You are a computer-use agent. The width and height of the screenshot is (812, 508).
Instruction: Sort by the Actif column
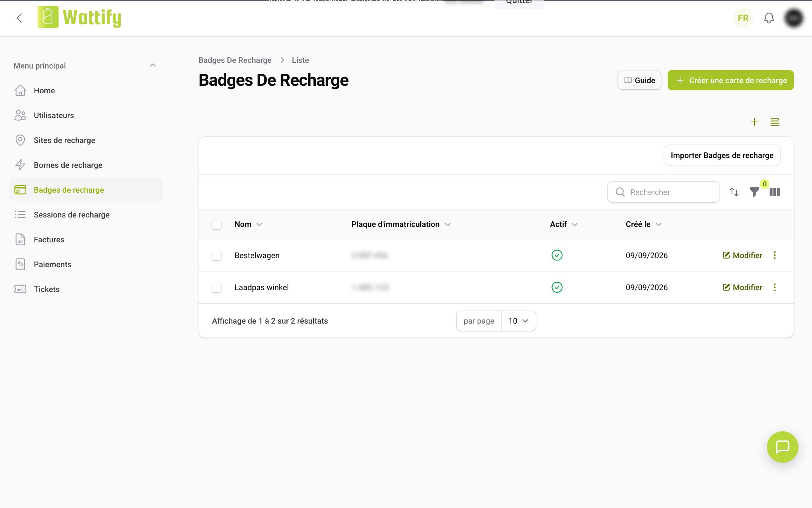tap(564, 224)
